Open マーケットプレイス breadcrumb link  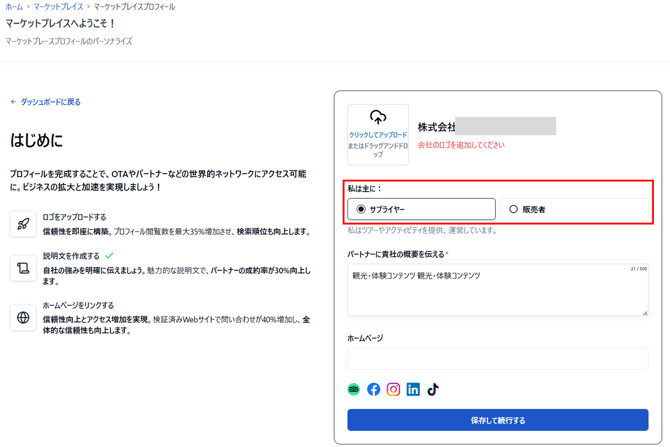click(58, 7)
